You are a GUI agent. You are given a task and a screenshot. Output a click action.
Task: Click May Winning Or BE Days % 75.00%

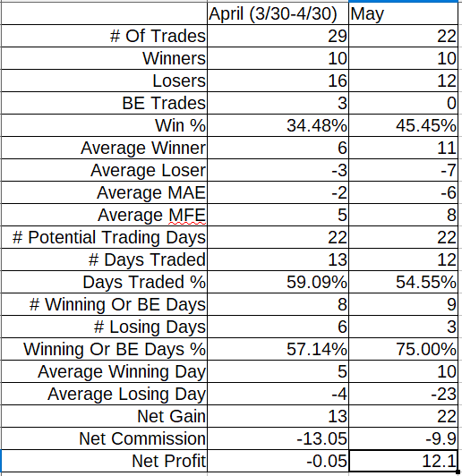403,349
